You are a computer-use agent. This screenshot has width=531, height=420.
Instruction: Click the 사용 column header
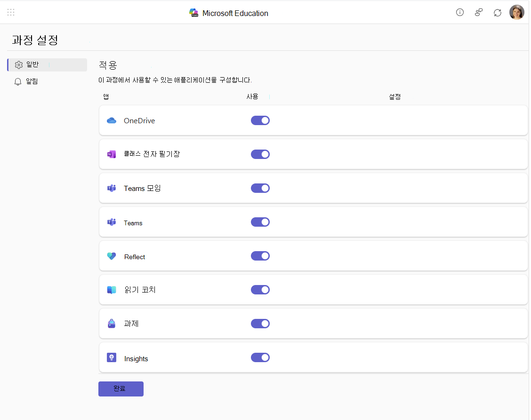point(252,97)
